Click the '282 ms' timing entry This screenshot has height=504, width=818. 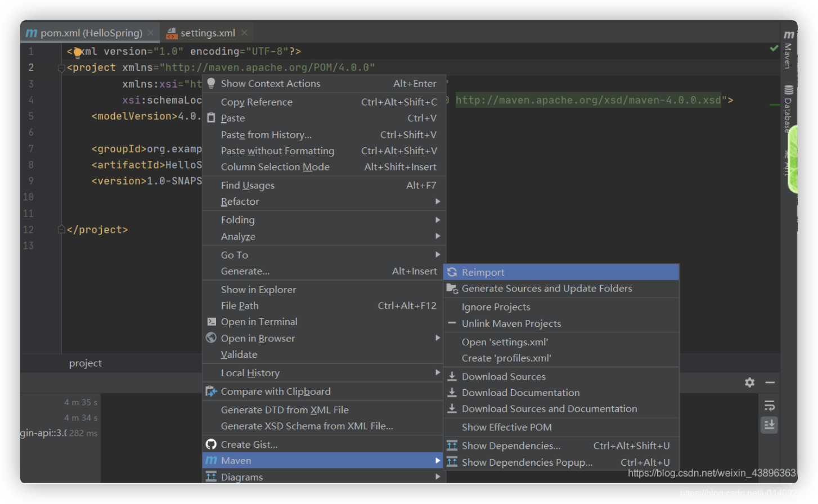click(83, 433)
